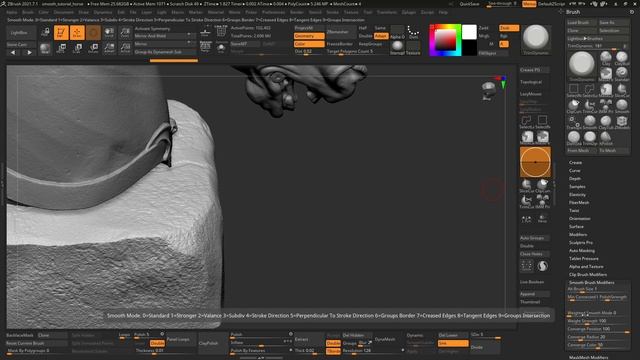Toggle KeepGroups option

[x=371, y=44]
